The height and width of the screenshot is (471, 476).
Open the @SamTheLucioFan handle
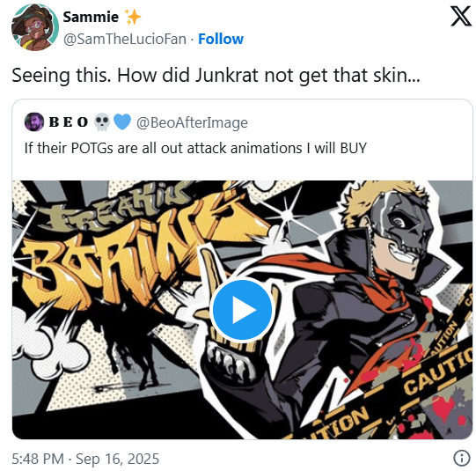click(x=125, y=39)
